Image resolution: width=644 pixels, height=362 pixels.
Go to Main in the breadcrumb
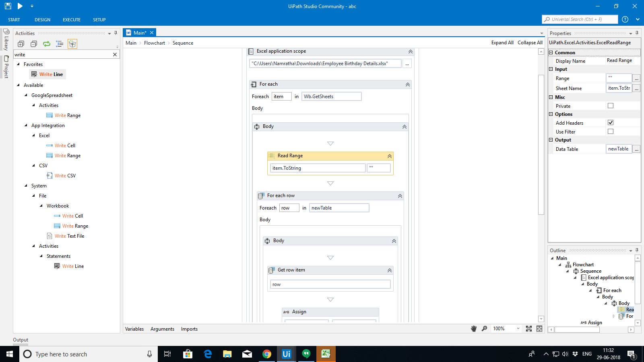(x=131, y=43)
